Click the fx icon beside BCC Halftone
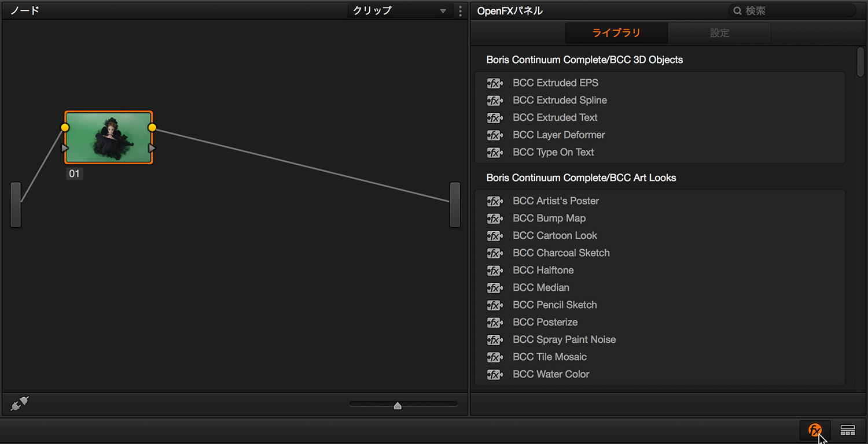Viewport: 868px width, 444px height. tap(495, 270)
